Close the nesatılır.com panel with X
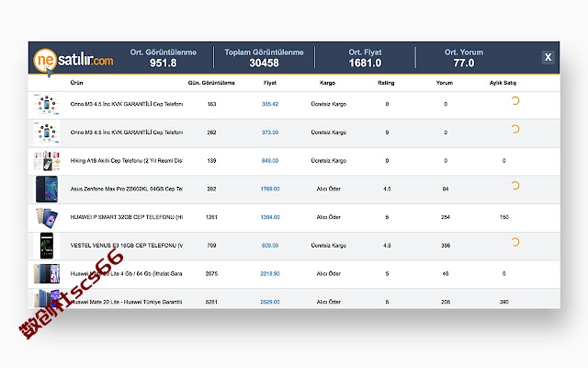The width and height of the screenshot is (588, 368). point(548,57)
